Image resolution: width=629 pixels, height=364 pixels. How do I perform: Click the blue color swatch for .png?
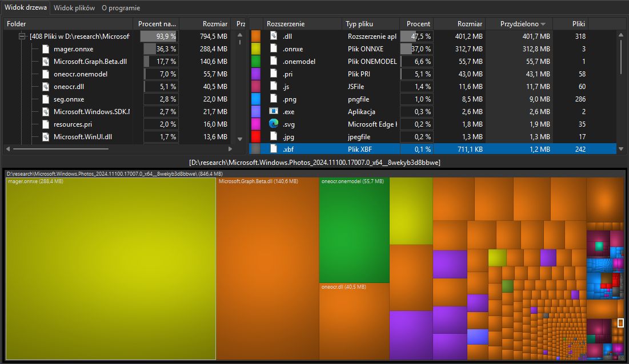(255, 99)
